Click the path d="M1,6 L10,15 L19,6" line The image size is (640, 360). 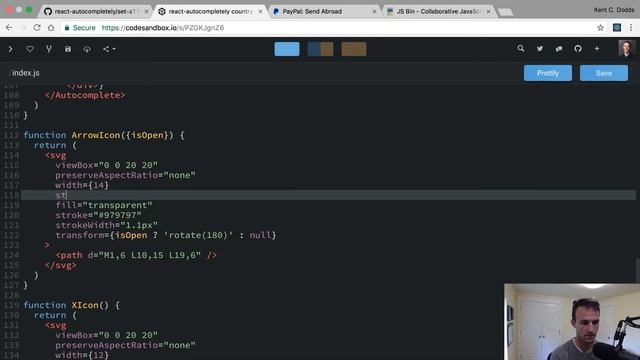pos(136,255)
